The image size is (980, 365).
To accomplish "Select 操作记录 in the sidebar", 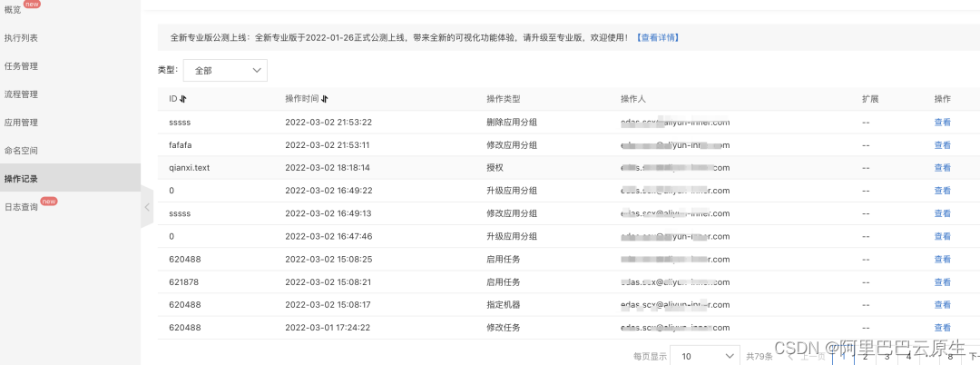I will 21,179.
